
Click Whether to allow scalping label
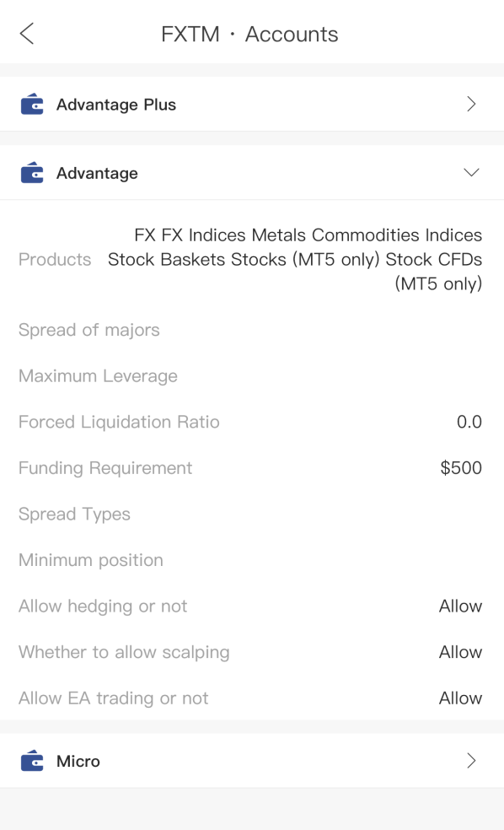point(124,652)
